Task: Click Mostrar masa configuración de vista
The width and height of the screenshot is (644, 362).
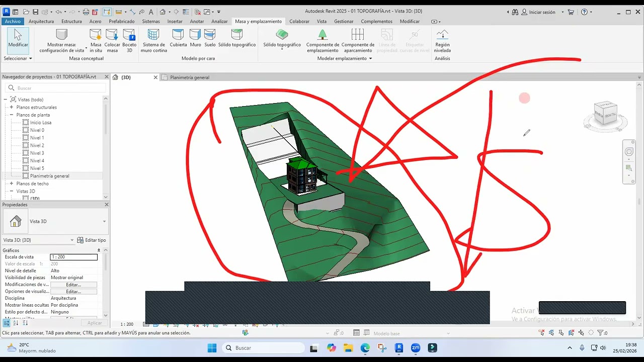Action: pyautogui.click(x=62, y=41)
